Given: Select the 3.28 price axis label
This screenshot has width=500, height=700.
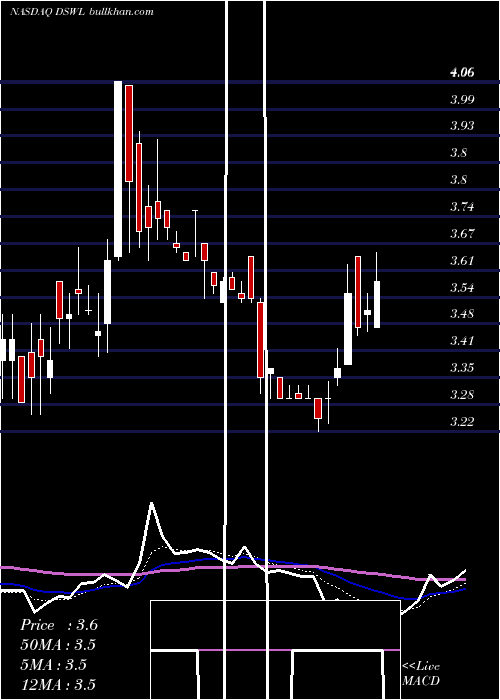Looking at the screenshot, I should click(x=462, y=395).
